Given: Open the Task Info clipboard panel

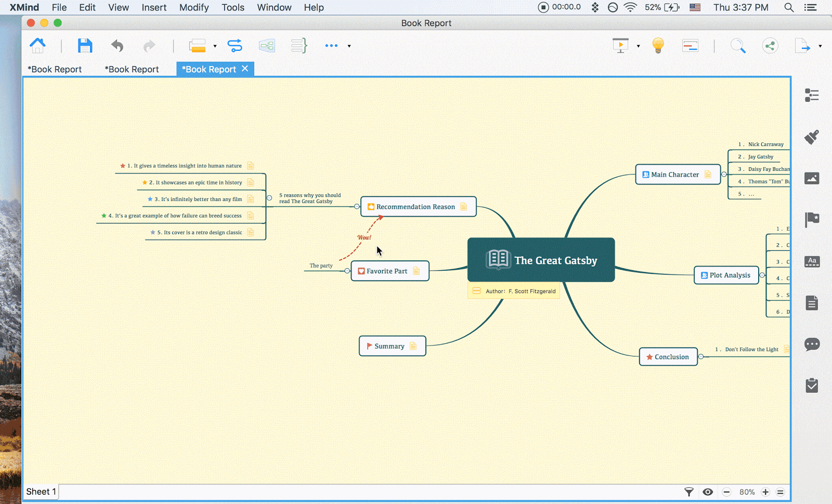Looking at the screenshot, I should click(812, 386).
